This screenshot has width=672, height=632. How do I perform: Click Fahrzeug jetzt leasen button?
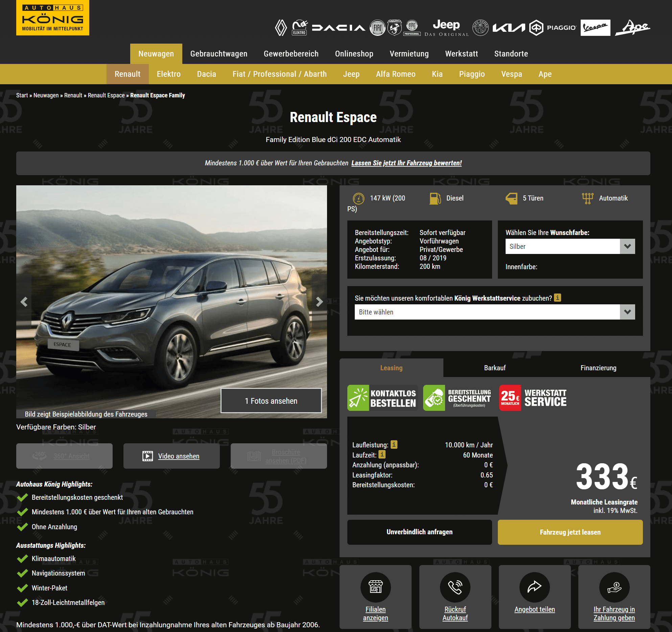pos(570,532)
